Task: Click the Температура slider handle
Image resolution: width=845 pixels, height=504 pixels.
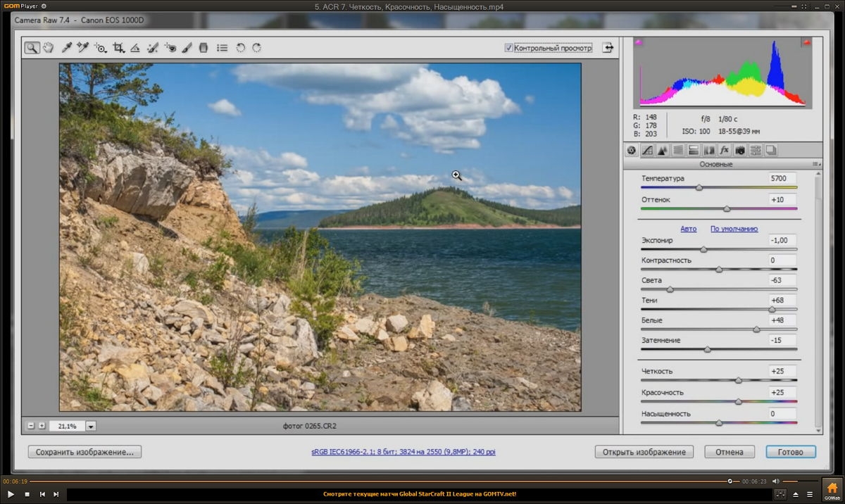Action: (699, 188)
